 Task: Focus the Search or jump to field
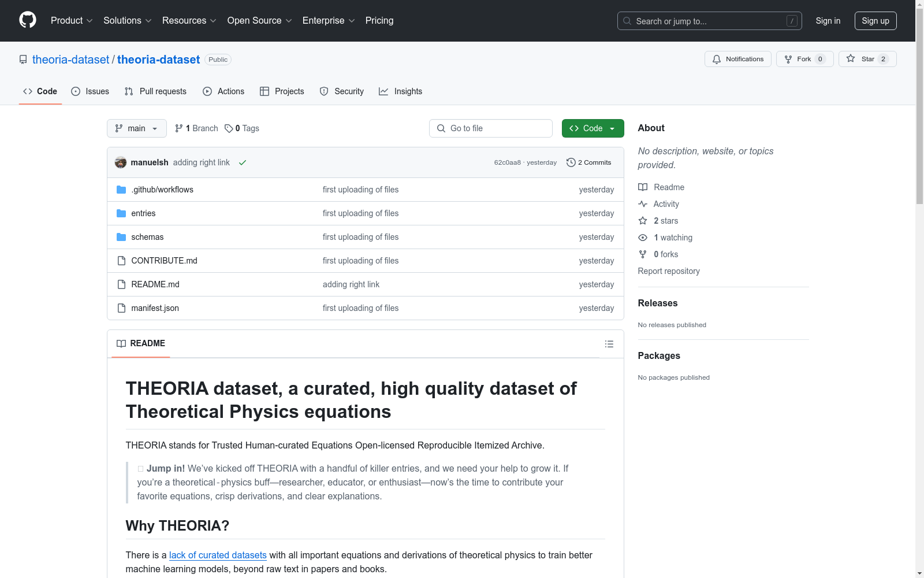tap(710, 21)
